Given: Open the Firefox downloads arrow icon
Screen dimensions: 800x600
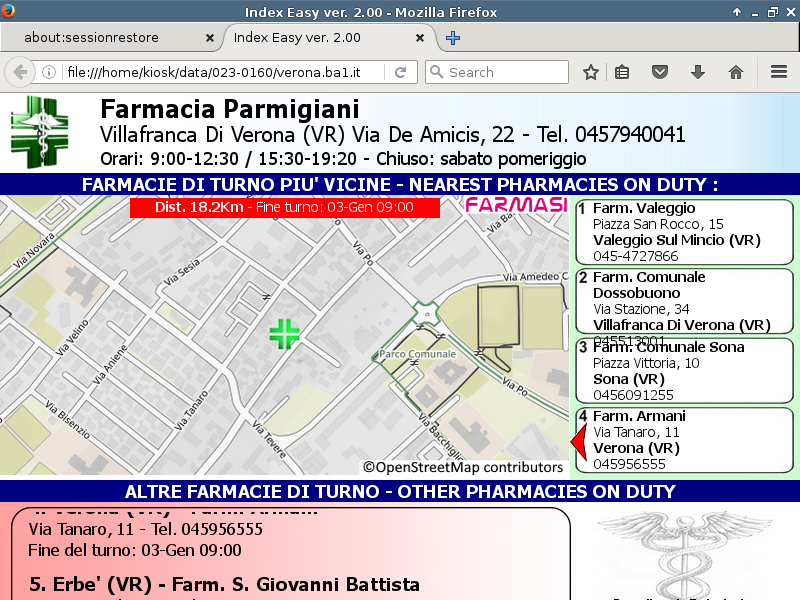Looking at the screenshot, I should [698, 72].
